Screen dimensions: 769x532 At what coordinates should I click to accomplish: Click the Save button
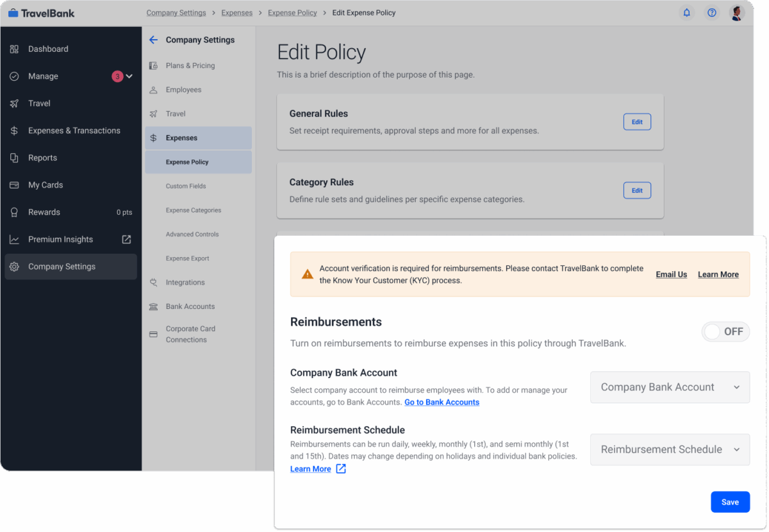point(730,502)
